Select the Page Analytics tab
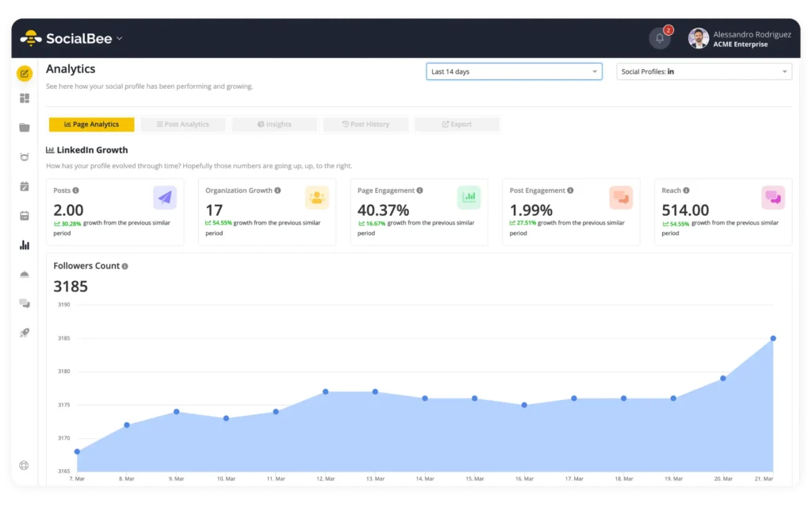Screen dimensions: 812x508 pos(92,125)
